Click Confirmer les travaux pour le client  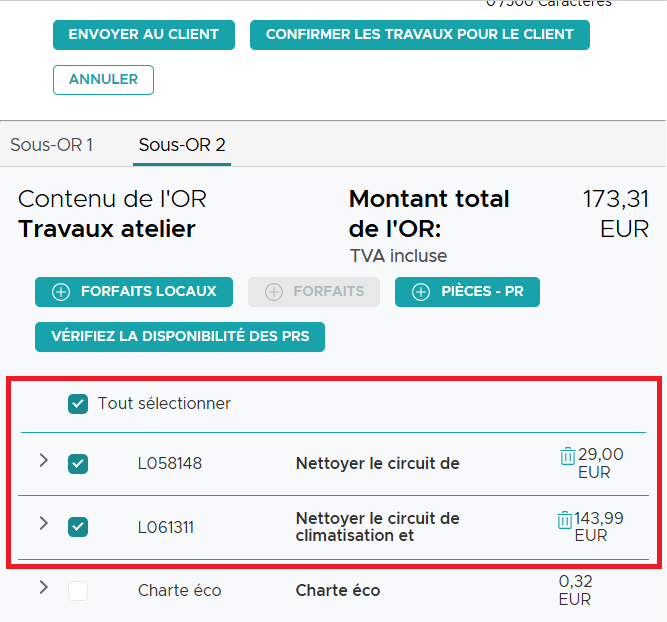pos(419,34)
